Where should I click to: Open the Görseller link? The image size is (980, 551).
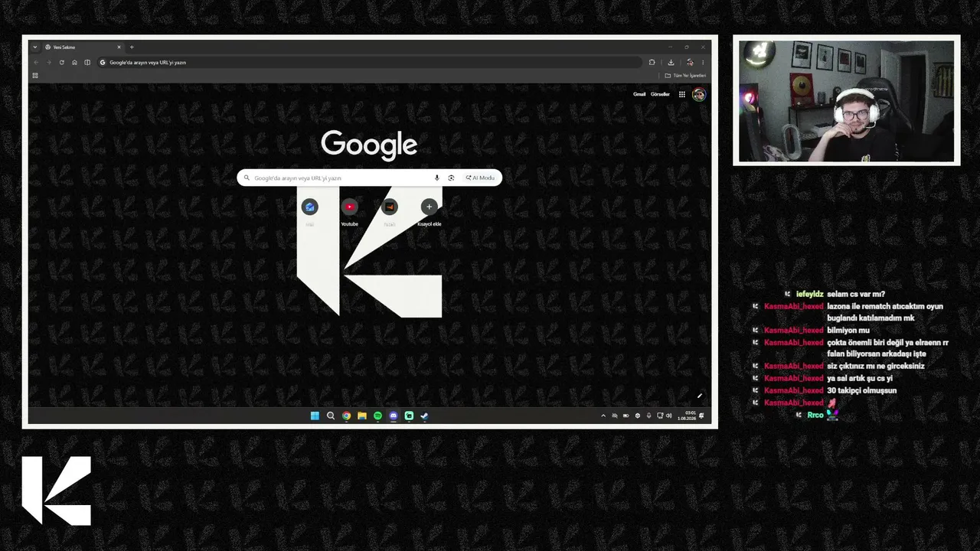(x=660, y=94)
